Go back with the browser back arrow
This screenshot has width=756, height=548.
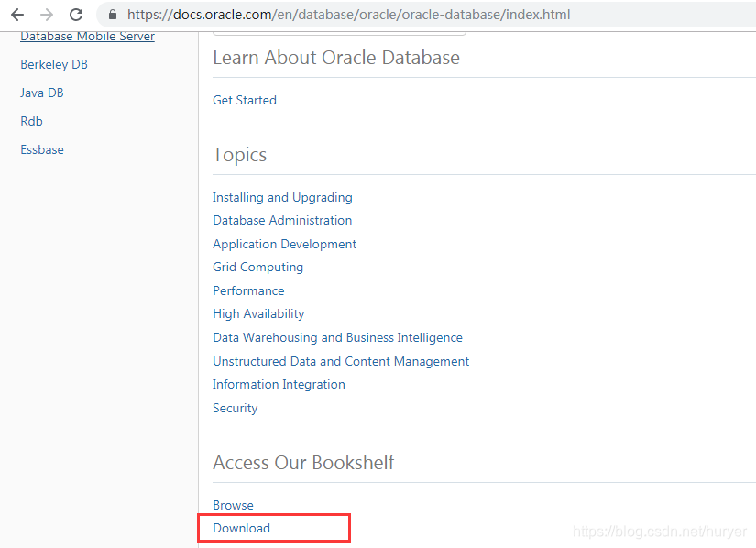17,15
